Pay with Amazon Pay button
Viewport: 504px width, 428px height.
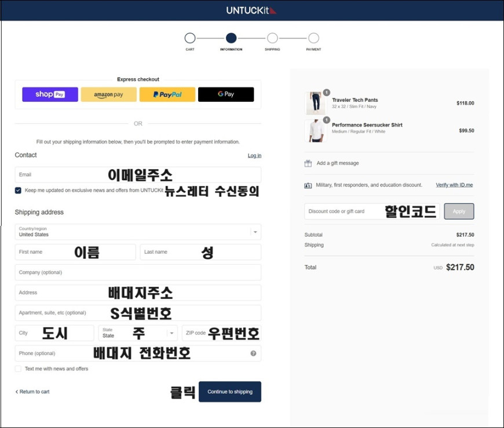point(109,94)
